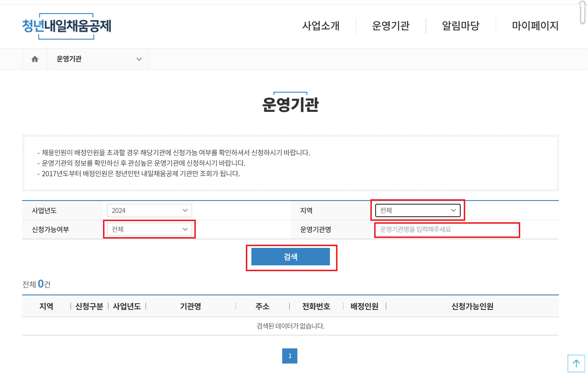The height and width of the screenshot is (388, 588).
Task: Open 알림마당 menu
Action: pyautogui.click(x=461, y=26)
